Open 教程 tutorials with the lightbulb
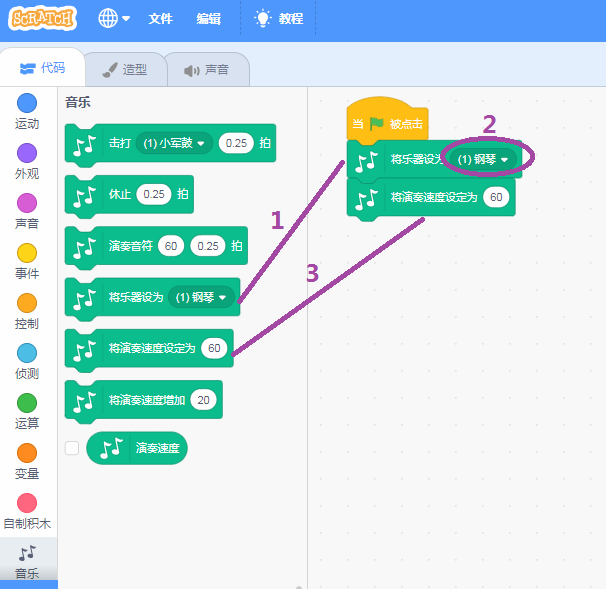Viewport: 606px width, 589px height. [x=278, y=18]
